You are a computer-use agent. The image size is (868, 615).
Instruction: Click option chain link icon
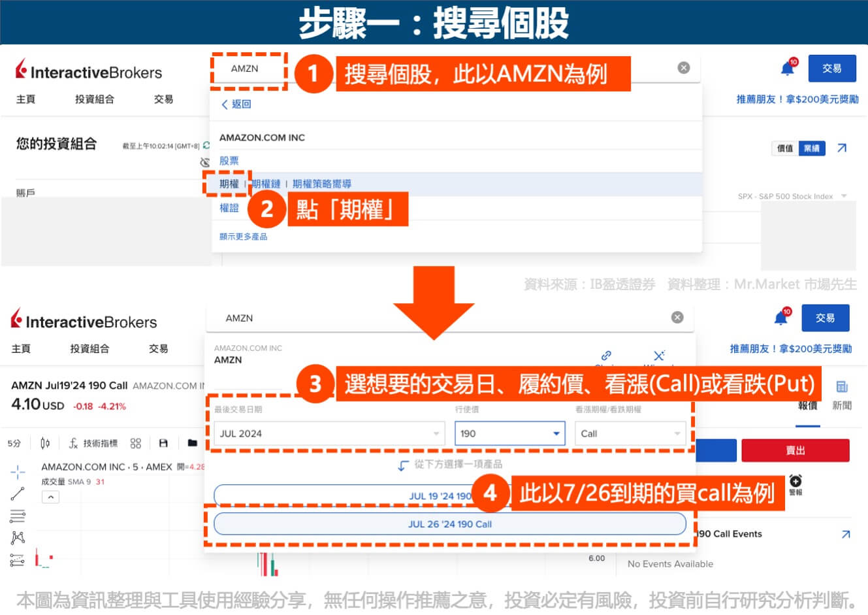coord(606,356)
